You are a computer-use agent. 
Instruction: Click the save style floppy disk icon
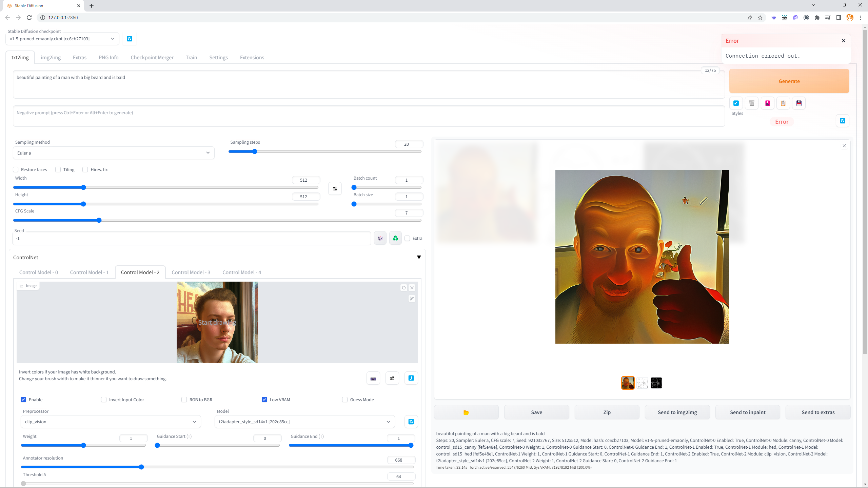(799, 103)
